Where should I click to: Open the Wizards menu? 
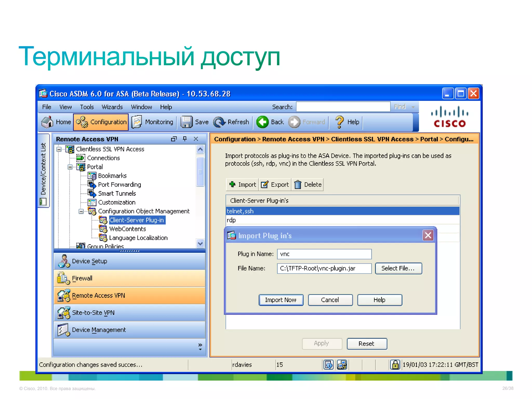pos(112,107)
